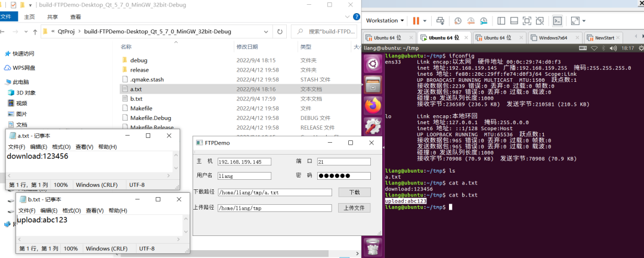
Task: Select WPS网盘 in the navigation pane
Action: tap(20, 68)
